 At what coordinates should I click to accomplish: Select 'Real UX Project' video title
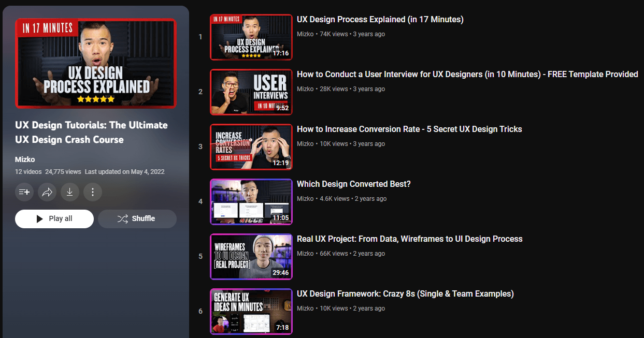(409, 239)
